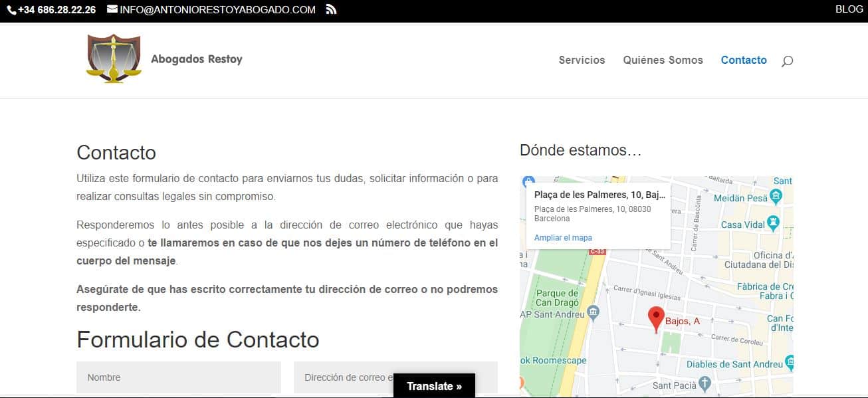This screenshot has height=398, width=868.
Task: Click the Ampliar el mapa link
Action: (563, 238)
